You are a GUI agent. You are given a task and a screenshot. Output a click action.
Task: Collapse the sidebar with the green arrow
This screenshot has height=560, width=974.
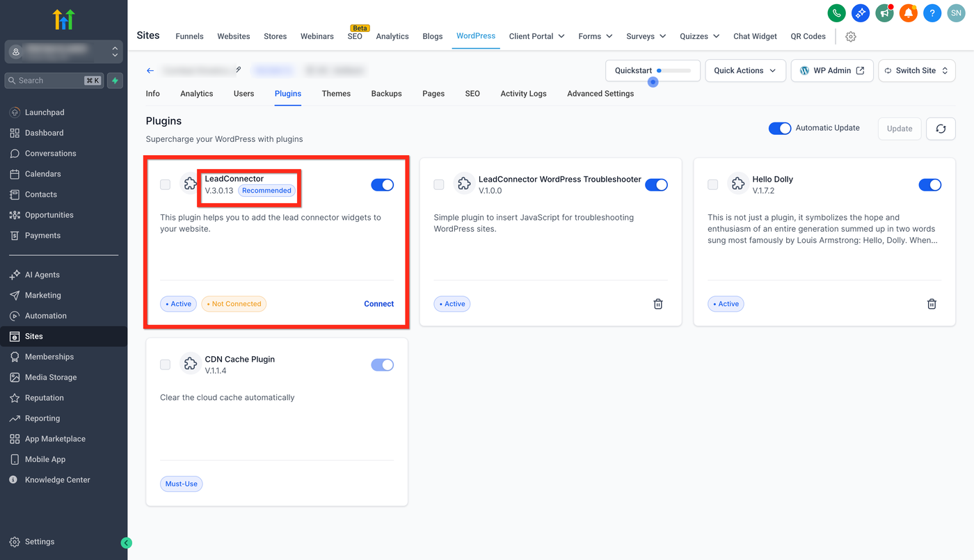(x=126, y=543)
